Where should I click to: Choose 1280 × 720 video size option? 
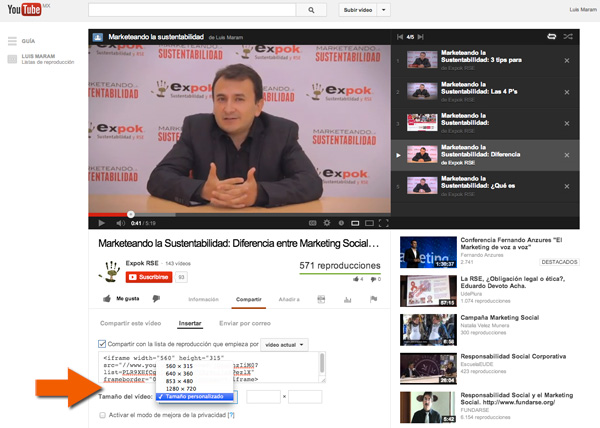click(176, 387)
